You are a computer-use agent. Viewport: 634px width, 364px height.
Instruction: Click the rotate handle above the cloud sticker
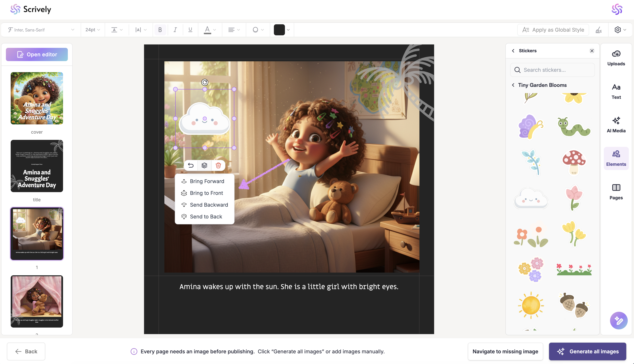205,82
